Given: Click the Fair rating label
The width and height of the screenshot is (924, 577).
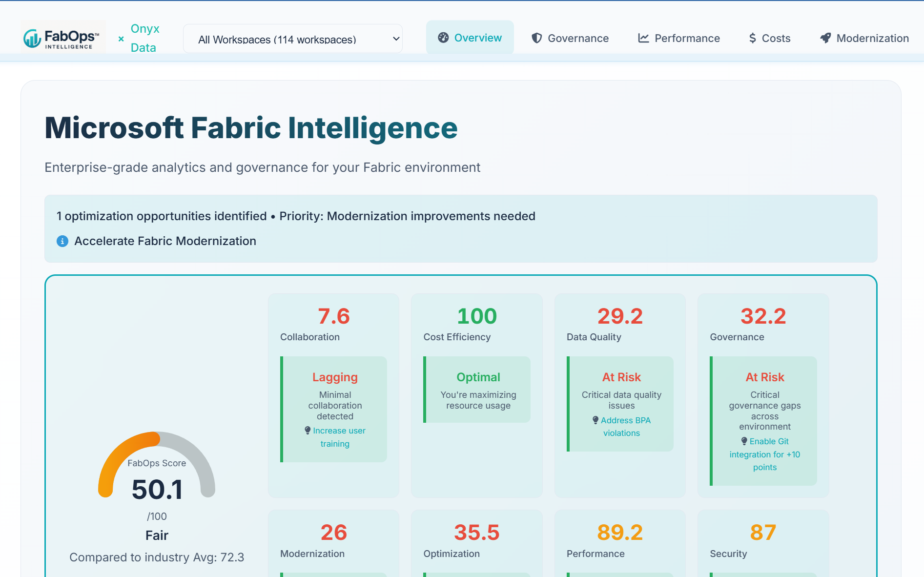Looking at the screenshot, I should (x=157, y=536).
